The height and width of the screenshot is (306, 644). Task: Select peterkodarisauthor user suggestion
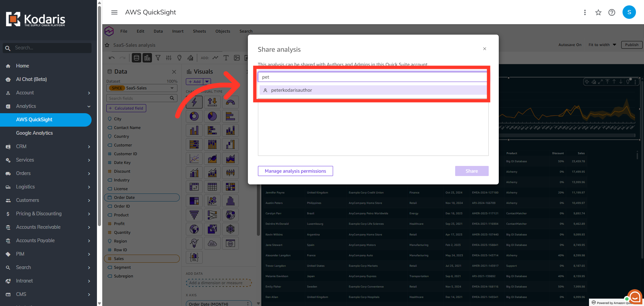pyautogui.click(x=373, y=90)
